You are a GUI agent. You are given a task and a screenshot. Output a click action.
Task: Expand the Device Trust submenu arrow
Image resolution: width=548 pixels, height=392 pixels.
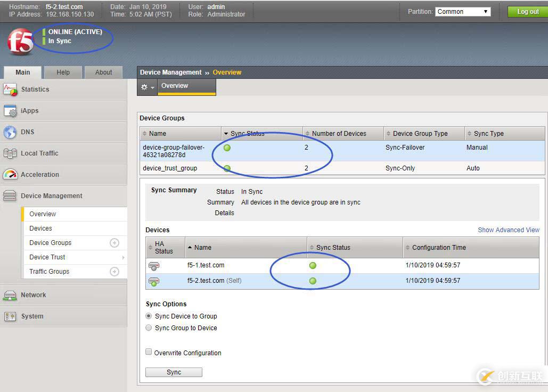[123, 257]
